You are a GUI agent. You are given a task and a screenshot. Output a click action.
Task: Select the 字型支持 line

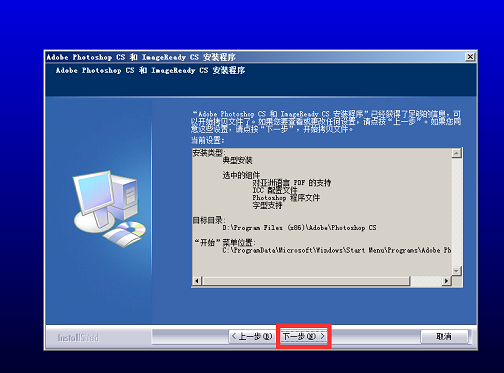coord(267,205)
